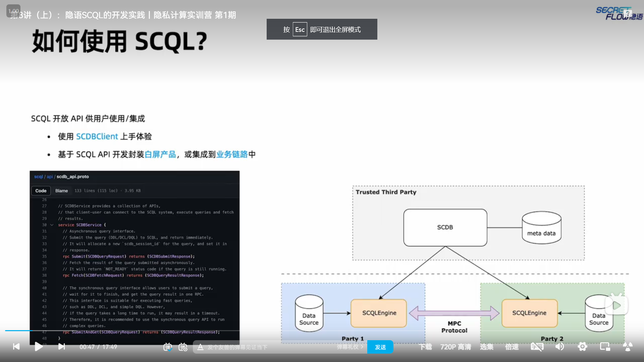The height and width of the screenshot is (362, 644).
Task: Open the player settings gear
Action: click(x=582, y=347)
